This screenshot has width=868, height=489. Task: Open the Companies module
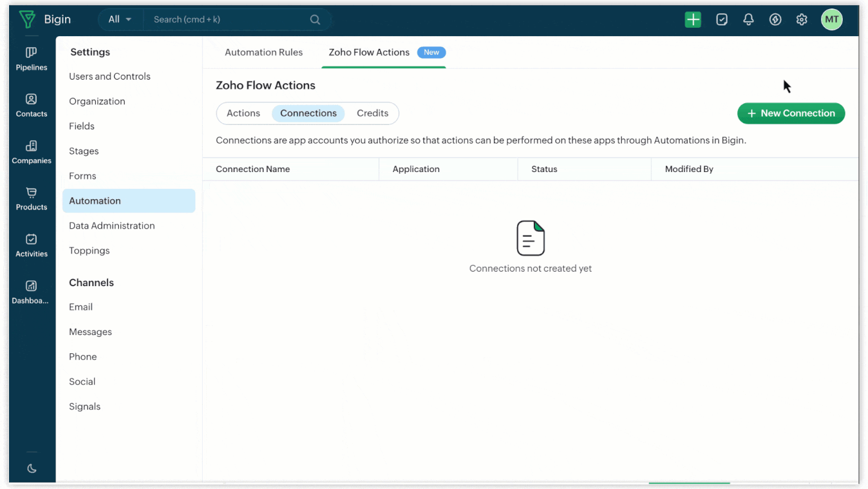pos(31,152)
